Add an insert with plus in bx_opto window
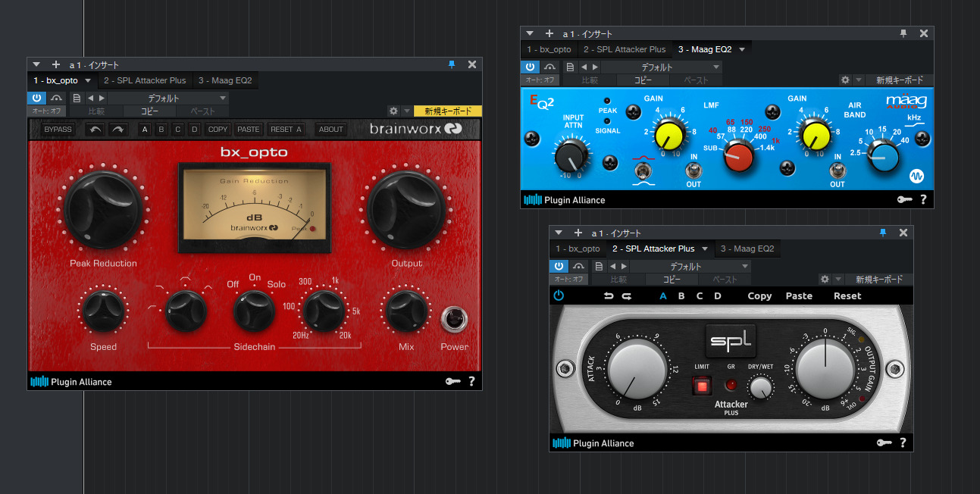Screen dimensions: 980x494 pyautogui.click(x=56, y=64)
